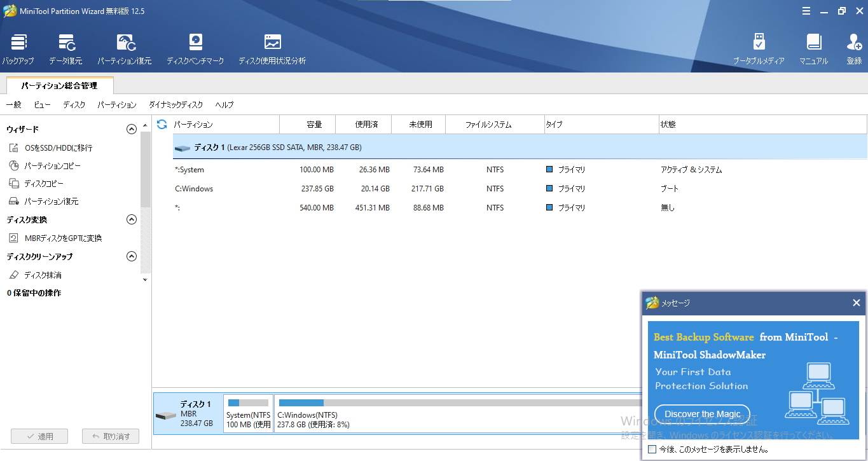Open the ヘルプ menu
This screenshot has height=461, width=868.
[x=224, y=105]
